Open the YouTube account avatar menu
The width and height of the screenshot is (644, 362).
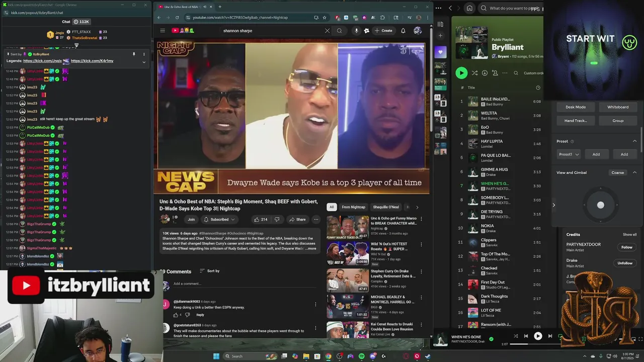pyautogui.click(x=418, y=31)
